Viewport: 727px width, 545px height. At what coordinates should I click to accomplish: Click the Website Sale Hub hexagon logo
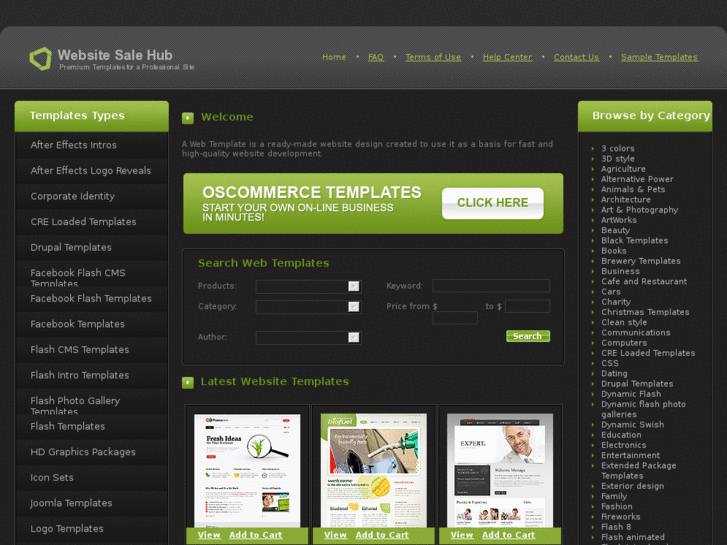pos(40,58)
